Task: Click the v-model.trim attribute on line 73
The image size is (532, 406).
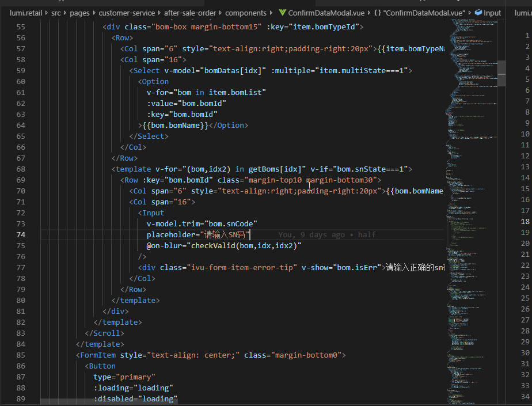Action: (173, 223)
